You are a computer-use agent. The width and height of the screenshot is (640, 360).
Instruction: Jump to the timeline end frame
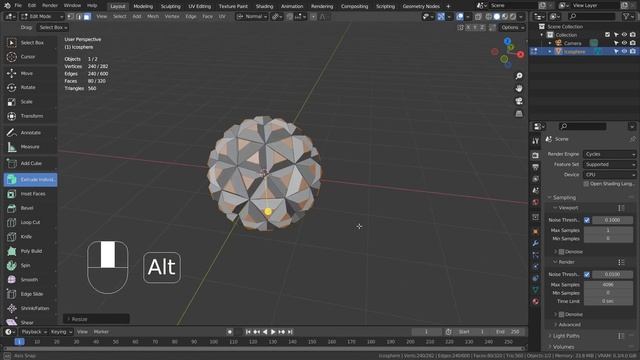click(290, 332)
